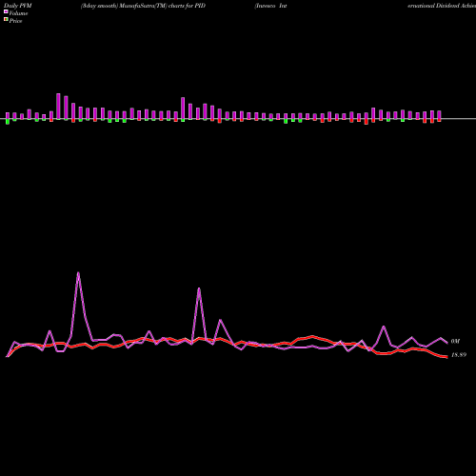The width and height of the screenshot is (476, 476).
Task: Click the 18.89 price end label
Action: (x=459, y=355)
